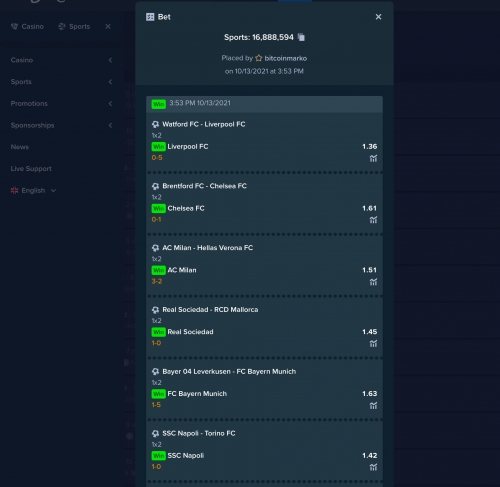Open the English language dropdown
500x487 pixels.
[33, 190]
